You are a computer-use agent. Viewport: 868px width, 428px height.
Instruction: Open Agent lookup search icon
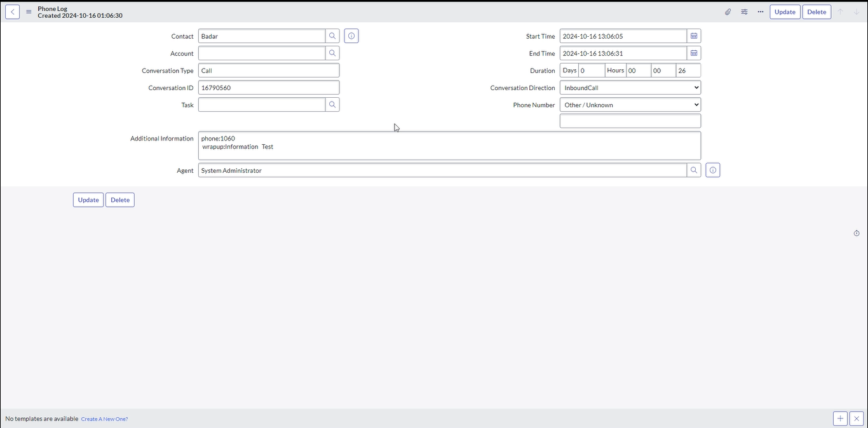(694, 170)
